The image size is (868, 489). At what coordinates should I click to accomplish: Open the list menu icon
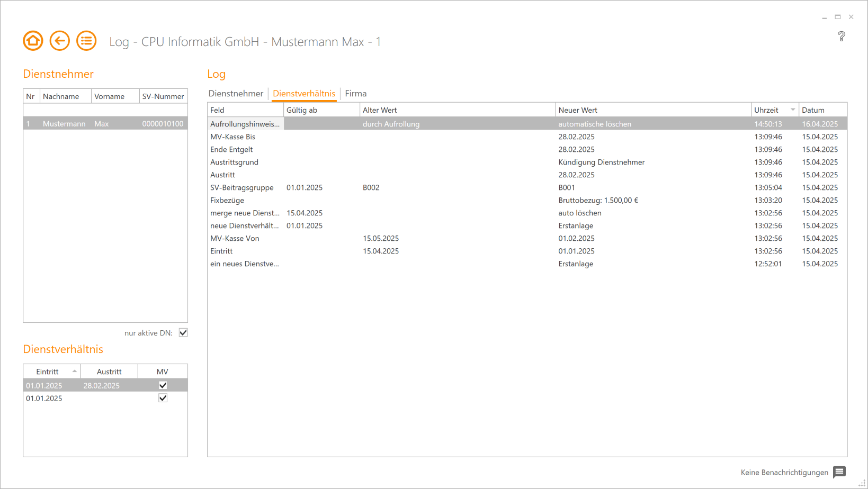click(x=86, y=41)
